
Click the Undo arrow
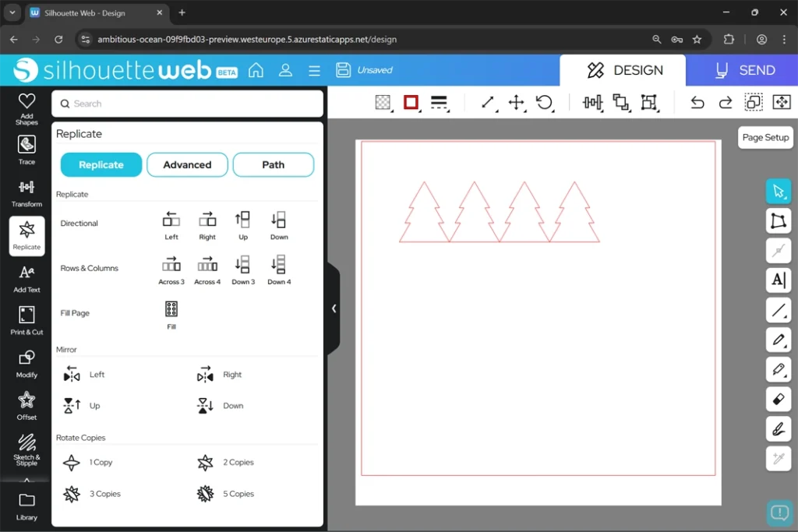[x=697, y=103]
